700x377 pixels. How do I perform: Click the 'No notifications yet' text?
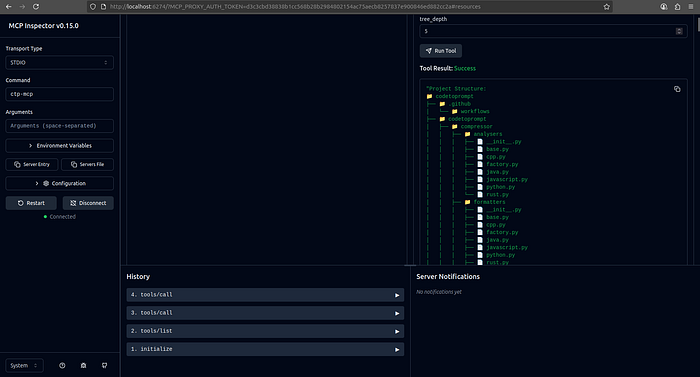439,292
